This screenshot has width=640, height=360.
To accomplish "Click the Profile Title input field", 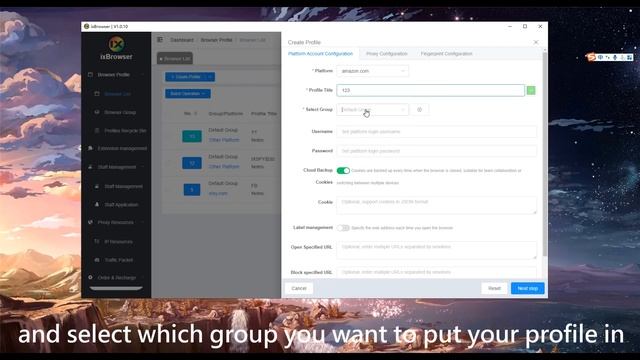I will 430,90.
